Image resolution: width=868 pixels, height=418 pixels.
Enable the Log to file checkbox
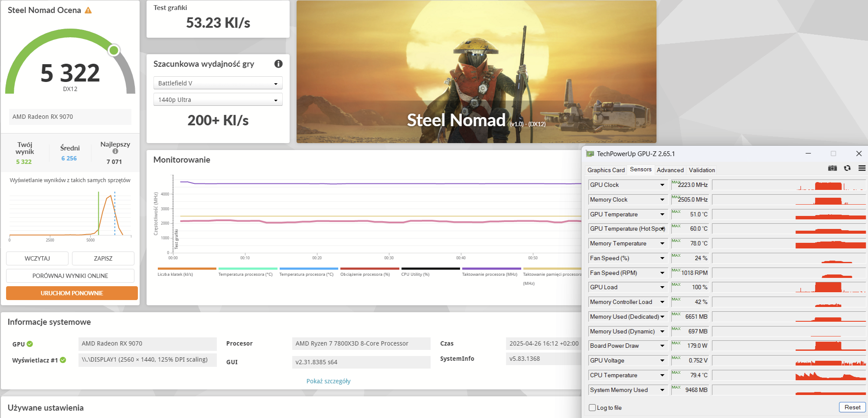point(592,408)
